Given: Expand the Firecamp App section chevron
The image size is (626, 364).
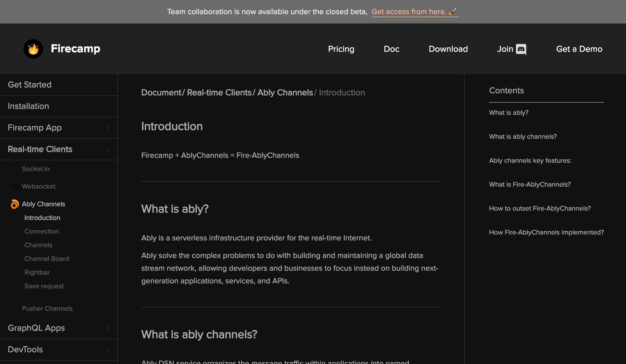Looking at the screenshot, I should pos(108,128).
